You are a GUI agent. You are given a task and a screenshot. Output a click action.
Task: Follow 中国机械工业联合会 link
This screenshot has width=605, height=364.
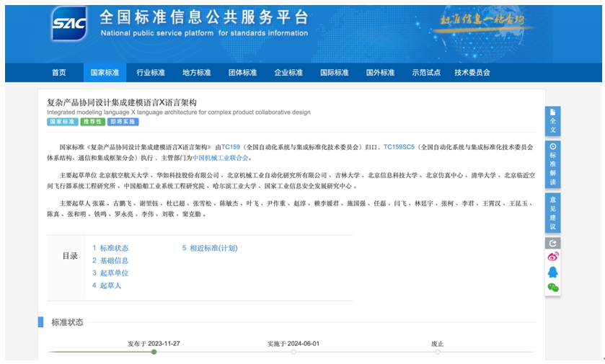220,158
